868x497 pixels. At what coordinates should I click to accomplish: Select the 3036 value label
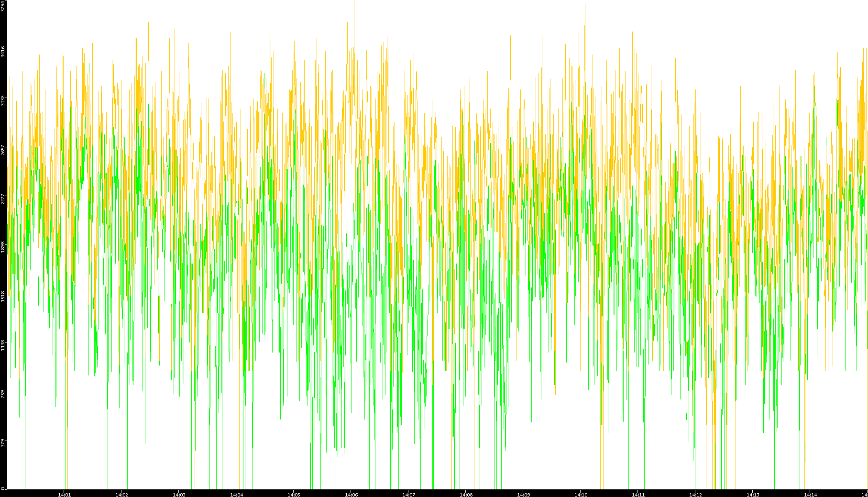[x=3, y=100]
